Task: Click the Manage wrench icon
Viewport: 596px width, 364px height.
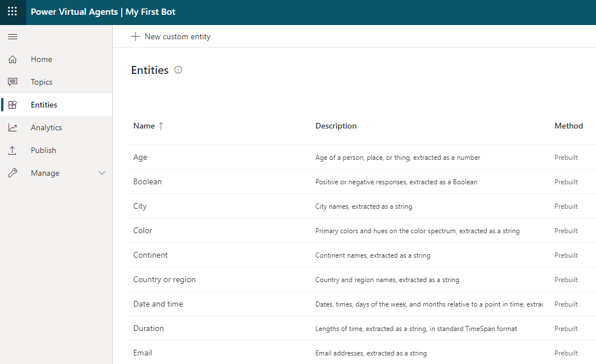Action: [x=13, y=173]
